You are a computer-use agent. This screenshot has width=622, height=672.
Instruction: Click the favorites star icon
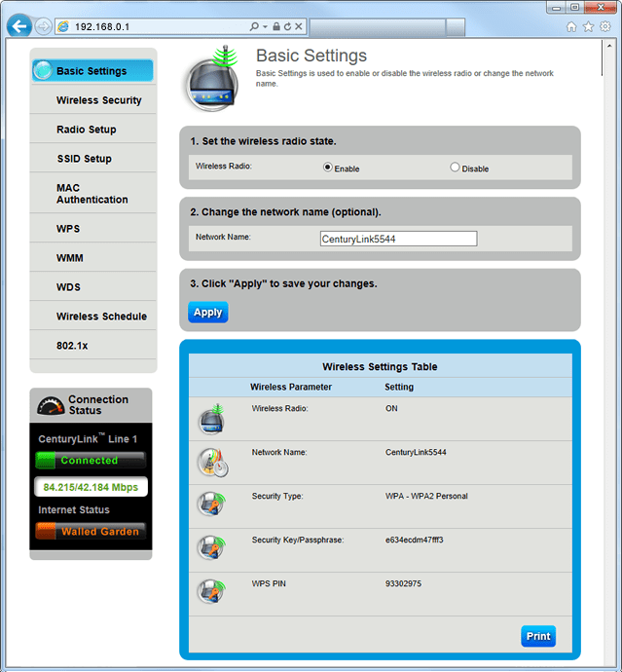588,26
